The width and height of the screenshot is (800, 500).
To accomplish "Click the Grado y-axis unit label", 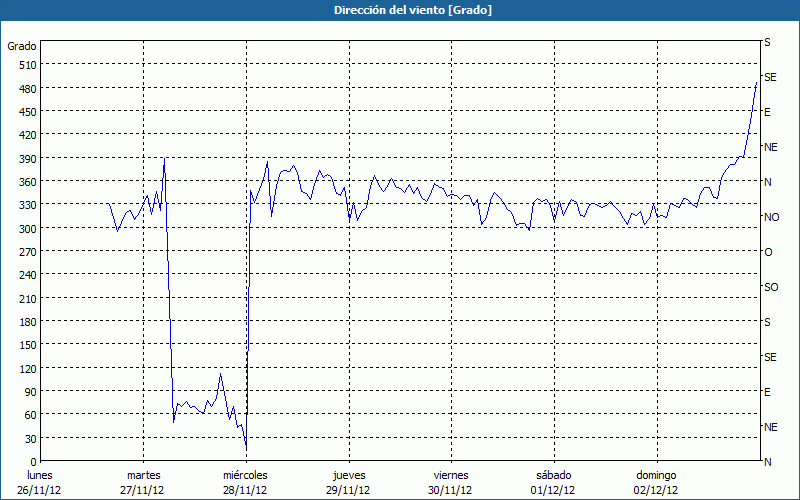I will [22, 46].
